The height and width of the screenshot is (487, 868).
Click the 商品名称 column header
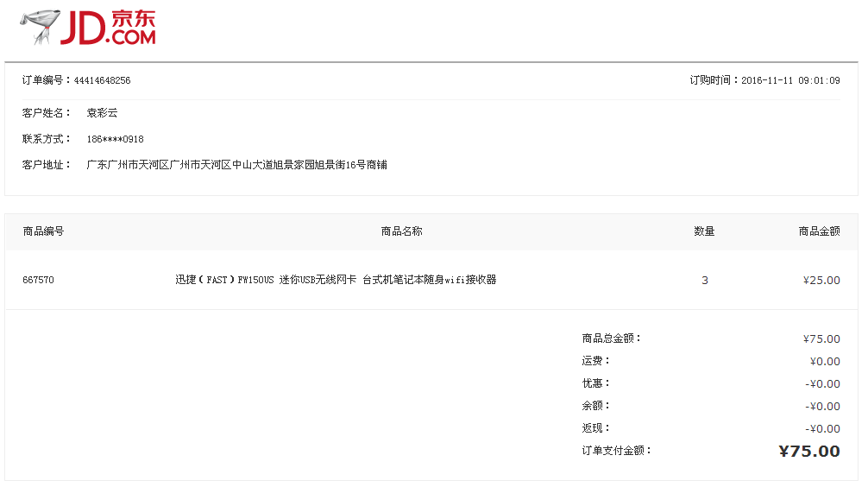(401, 231)
